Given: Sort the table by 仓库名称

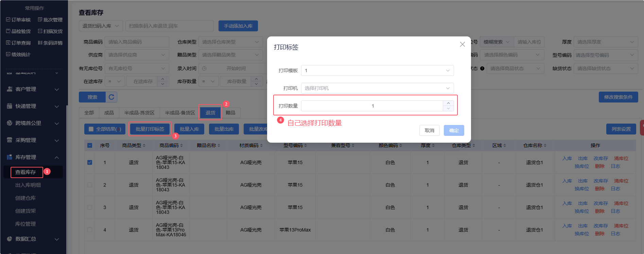Looking at the screenshot, I should (545, 146).
